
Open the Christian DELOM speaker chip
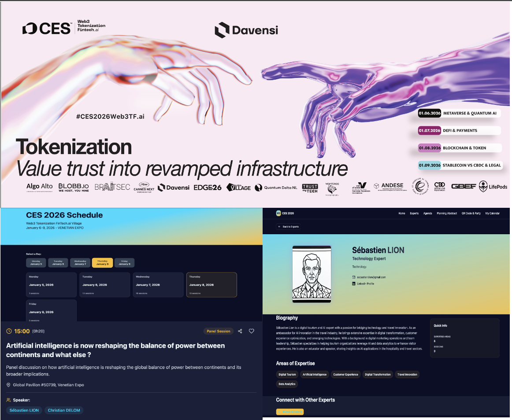(64, 410)
